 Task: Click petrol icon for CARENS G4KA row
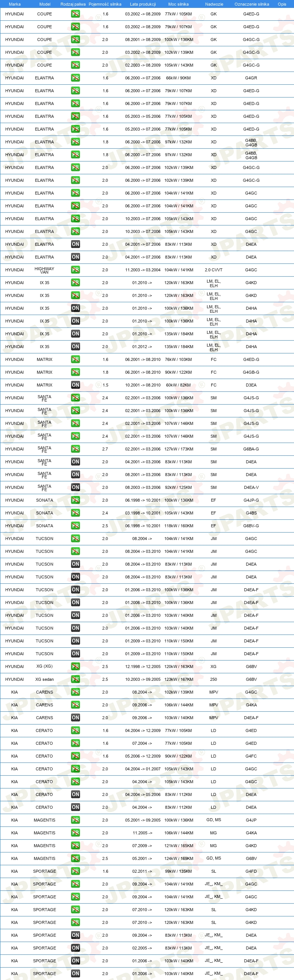tap(75, 705)
